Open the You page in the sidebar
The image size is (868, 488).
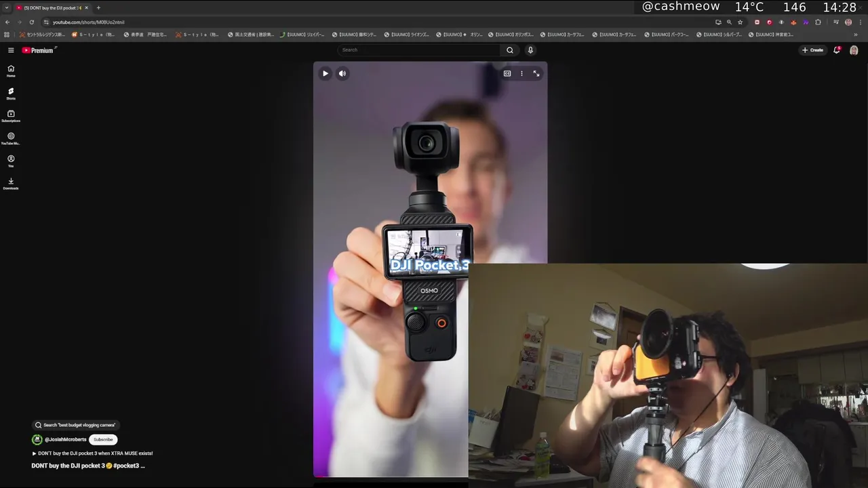(11, 161)
